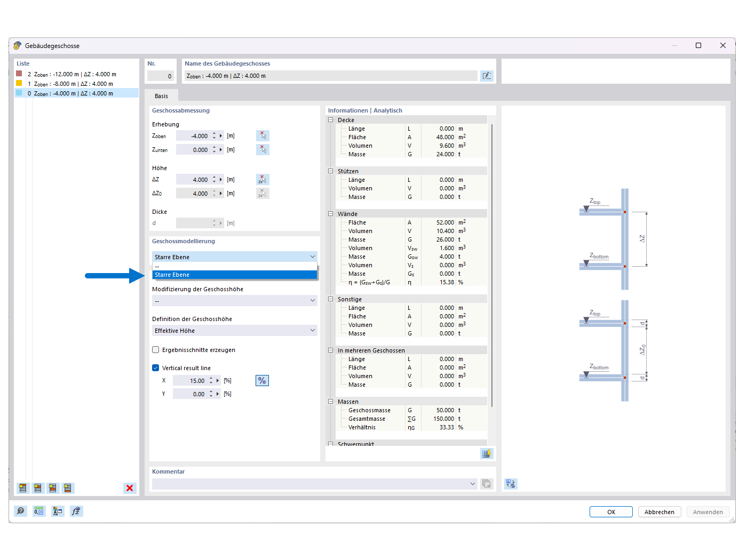
Task: Click the Y value field 0.00
Action: point(190,394)
